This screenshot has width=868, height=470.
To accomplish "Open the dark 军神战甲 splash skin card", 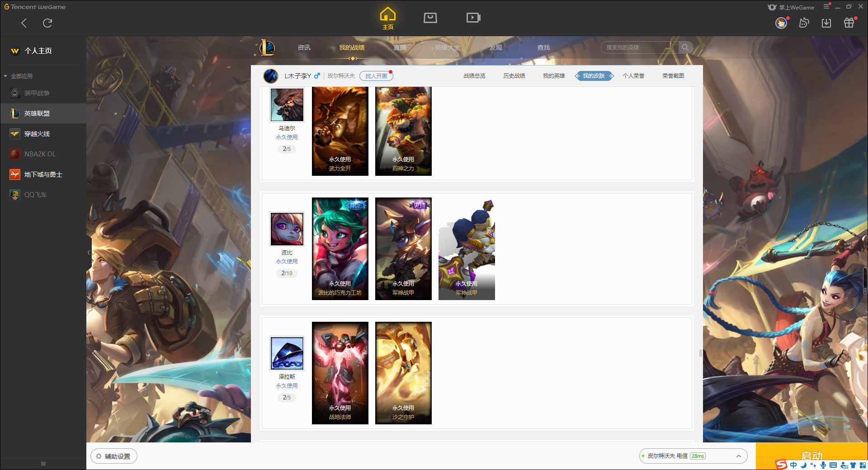I will (403, 249).
